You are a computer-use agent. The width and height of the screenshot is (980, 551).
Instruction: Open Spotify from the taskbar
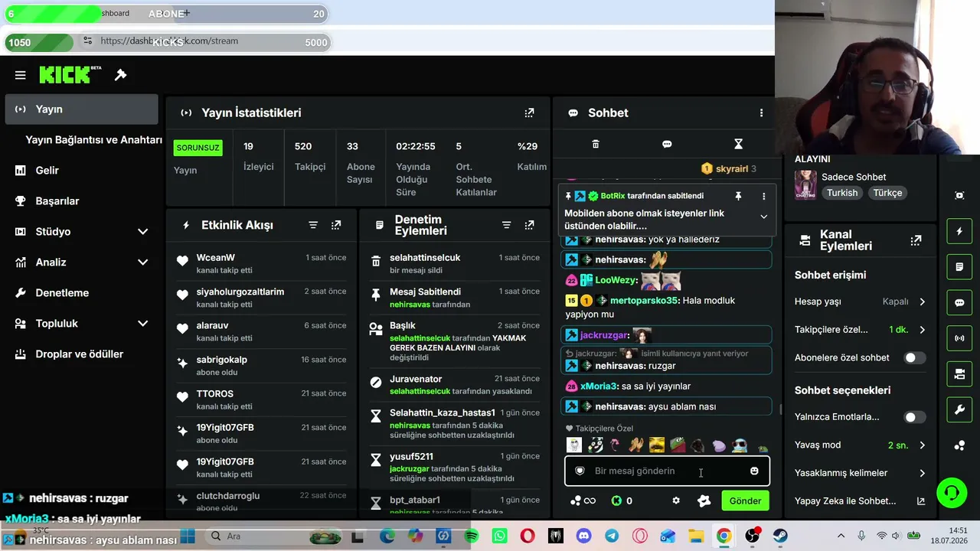click(472, 536)
